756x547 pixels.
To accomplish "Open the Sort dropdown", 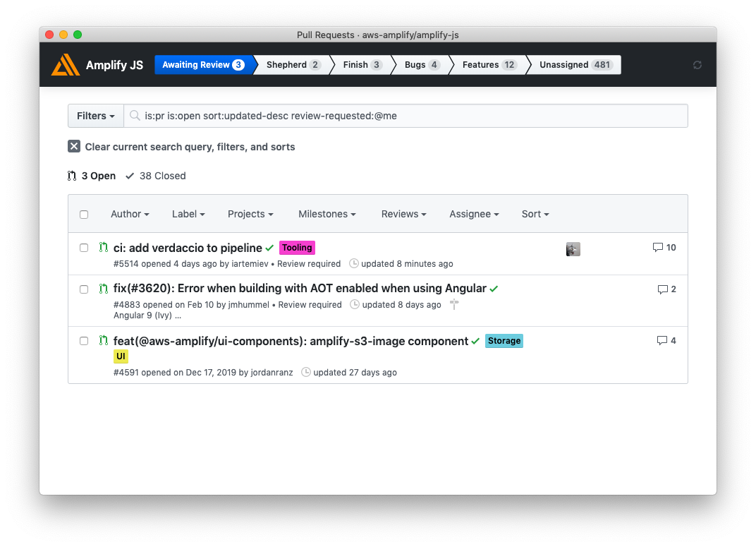I will pyautogui.click(x=535, y=214).
